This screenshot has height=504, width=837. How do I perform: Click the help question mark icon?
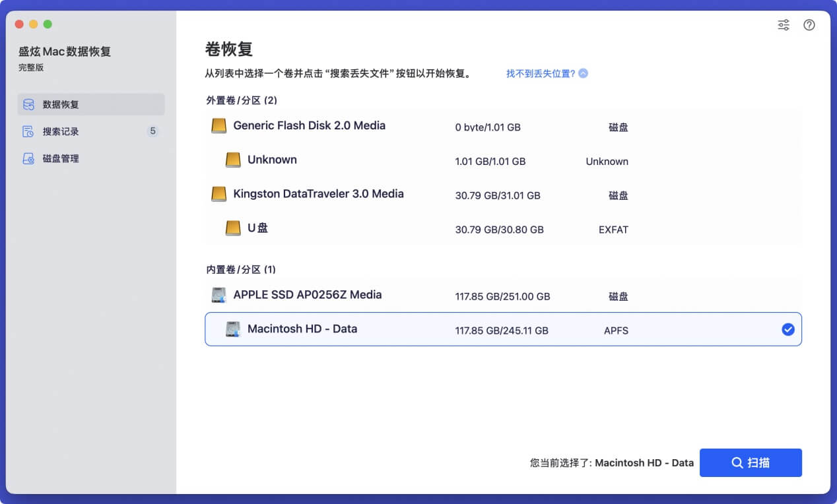tap(809, 24)
